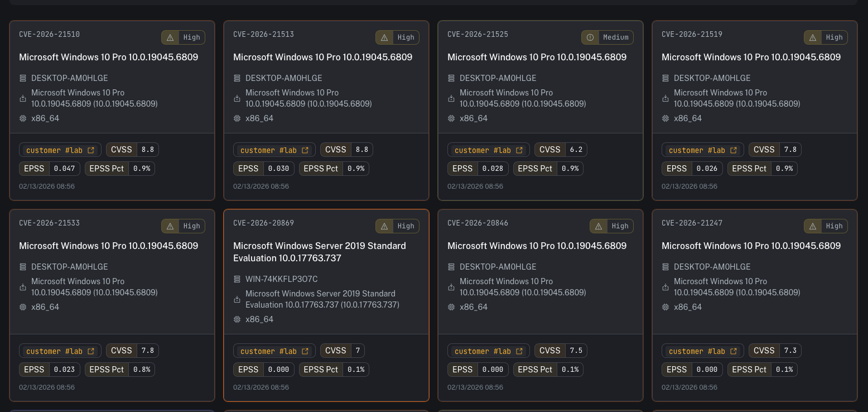Viewport: 868px width, 412px height.
Task: Click the x86_64 architecture text in CVE-2026-21513
Action: [x=259, y=118]
